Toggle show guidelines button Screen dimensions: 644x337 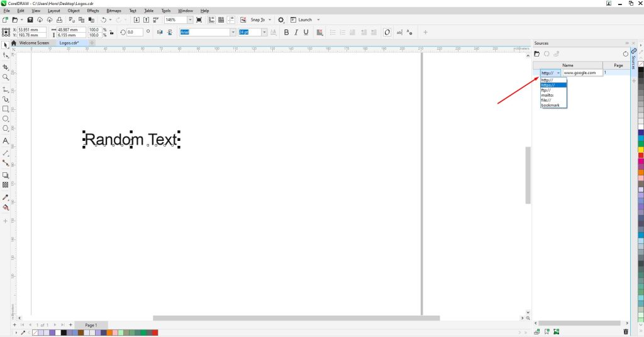(231, 19)
